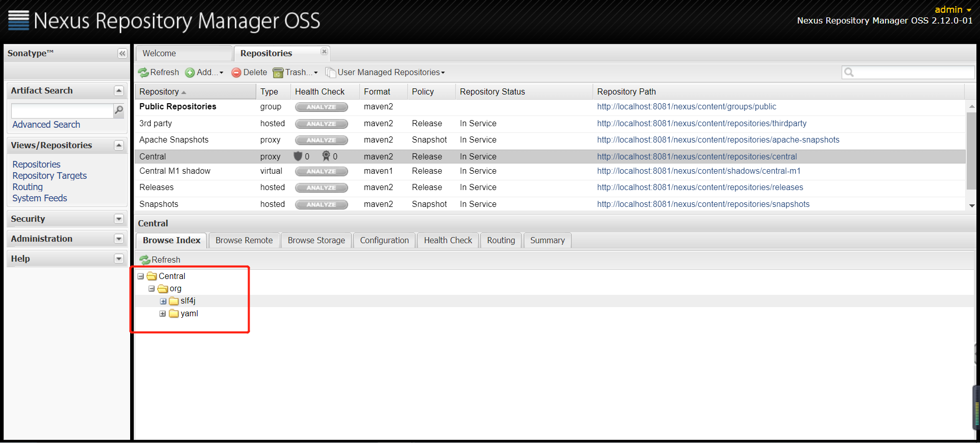Click Refresh icon in Browse Index panel
The height and width of the screenshot is (443, 980).
coord(145,260)
